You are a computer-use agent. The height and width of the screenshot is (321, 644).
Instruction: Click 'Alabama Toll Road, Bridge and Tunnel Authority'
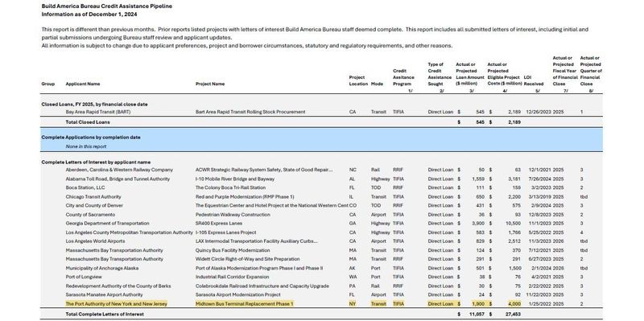coord(118,179)
